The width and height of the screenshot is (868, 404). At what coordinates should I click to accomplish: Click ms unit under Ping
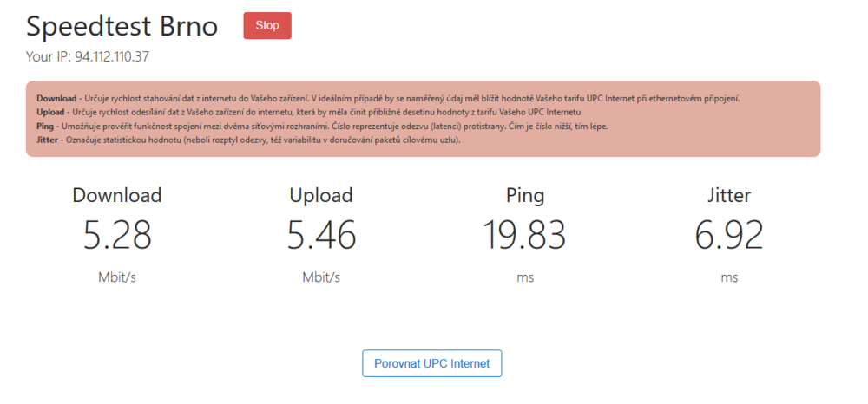(525, 277)
